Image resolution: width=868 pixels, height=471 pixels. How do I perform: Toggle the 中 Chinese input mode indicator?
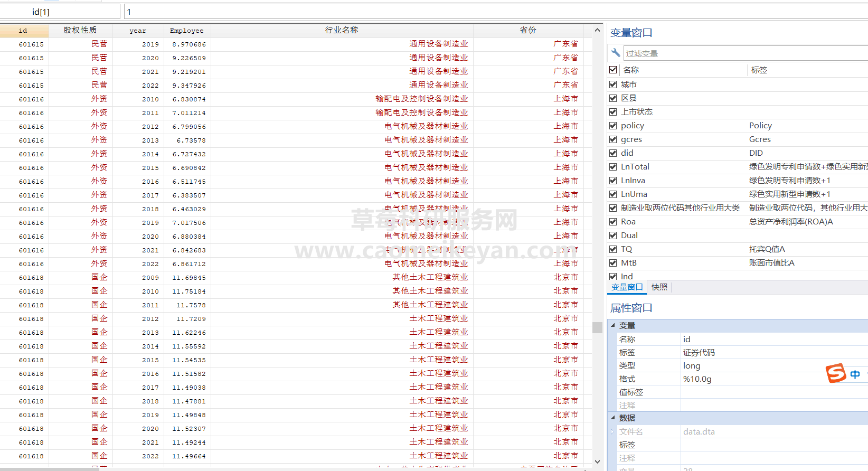point(855,374)
